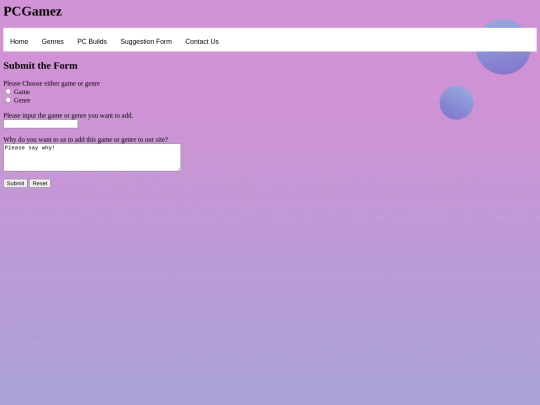Viewport: 540px width, 405px height.
Task: Submit the suggestion form
Action: (x=15, y=183)
